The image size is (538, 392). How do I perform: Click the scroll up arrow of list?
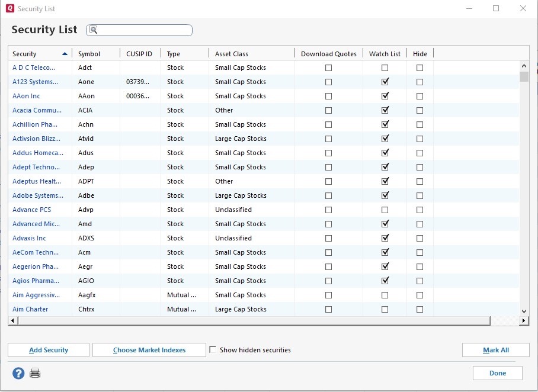pos(524,66)
